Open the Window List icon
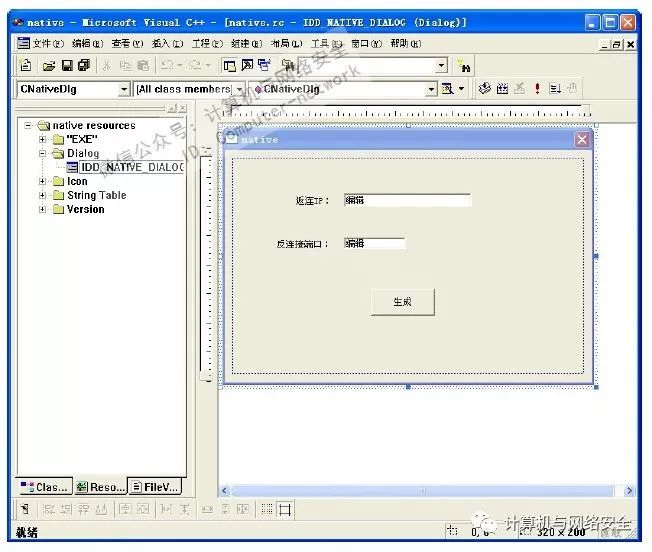The width and height of the screenshot is (652, 552). coord(264,65)
